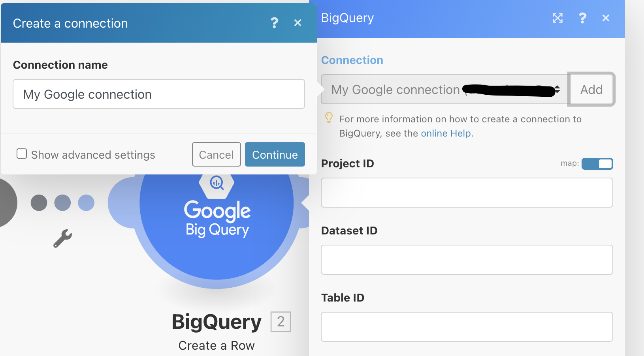Cancel the connection creation

217,154
